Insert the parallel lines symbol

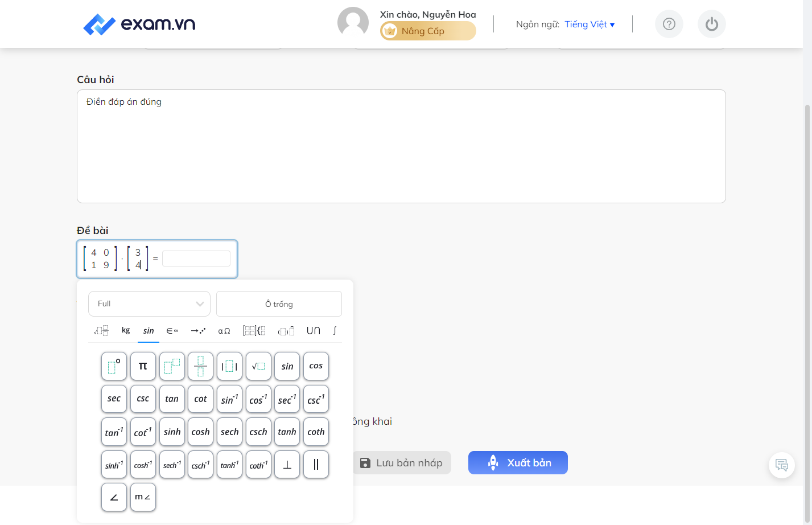pyautogui.click(x=316, y=465)
